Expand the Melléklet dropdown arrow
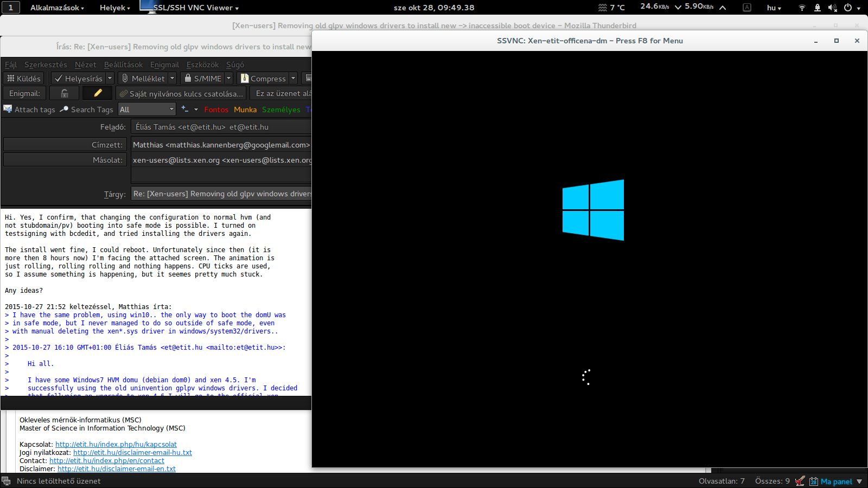The width and height of the screenshot is (868, 488). [x=173, y=79]
